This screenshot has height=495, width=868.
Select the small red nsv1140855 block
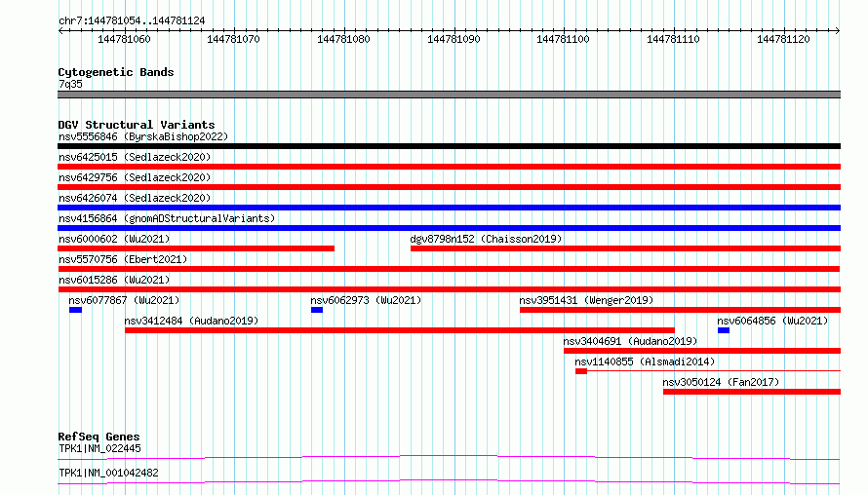pos(581,371)
